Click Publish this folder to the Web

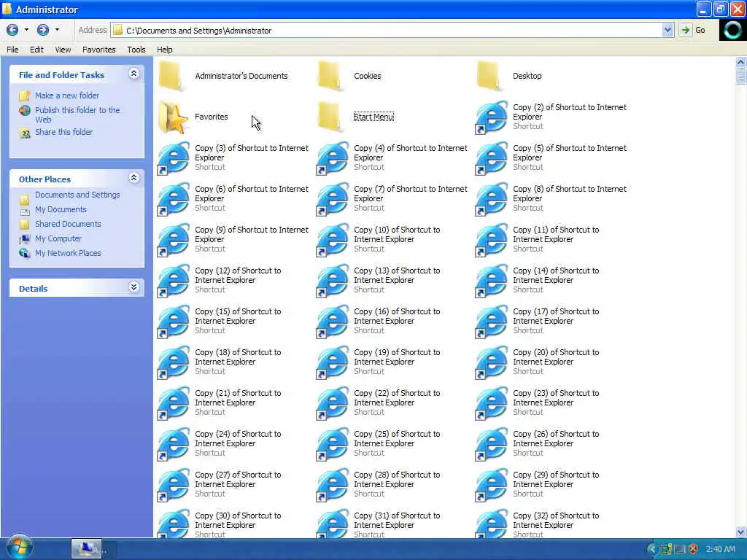(x=77, y=114)
